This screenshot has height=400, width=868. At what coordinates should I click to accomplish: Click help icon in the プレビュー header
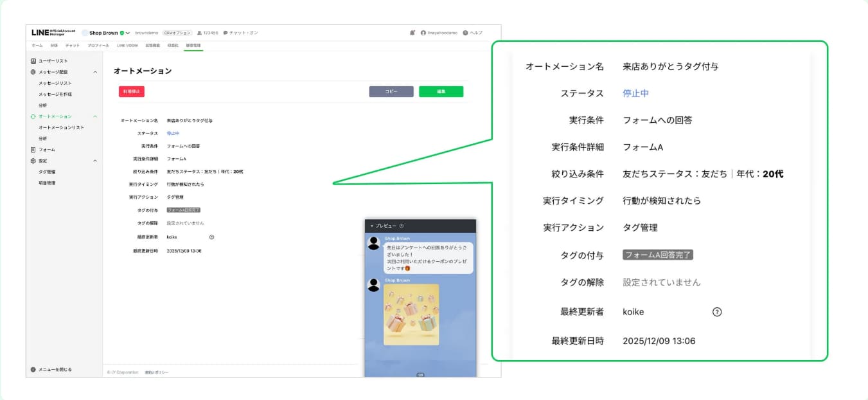point(402,226)
